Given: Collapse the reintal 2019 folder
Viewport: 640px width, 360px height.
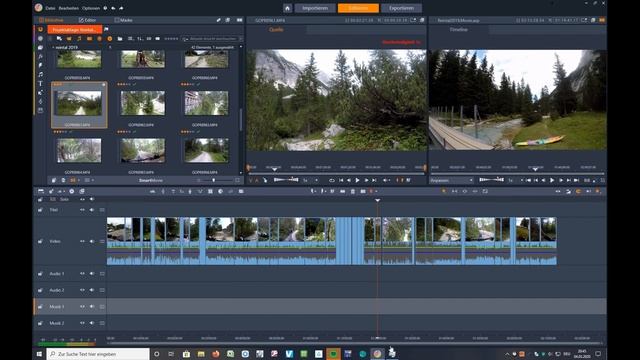Looking at the screenshot, I should (53, 47).
